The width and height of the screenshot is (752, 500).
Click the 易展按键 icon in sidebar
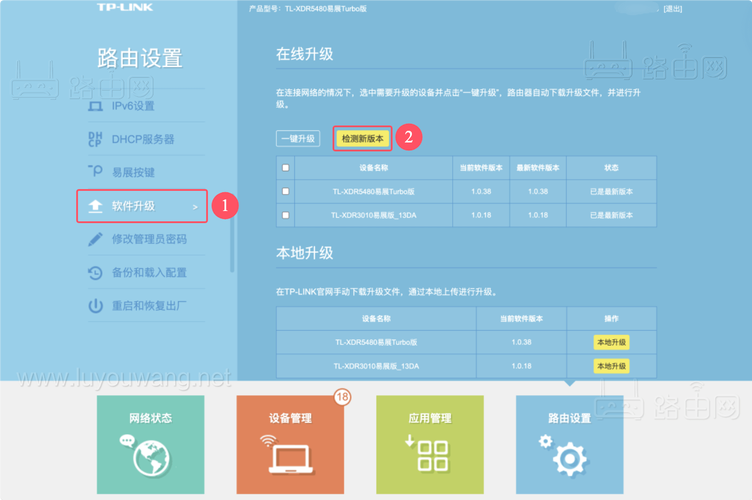96,172
